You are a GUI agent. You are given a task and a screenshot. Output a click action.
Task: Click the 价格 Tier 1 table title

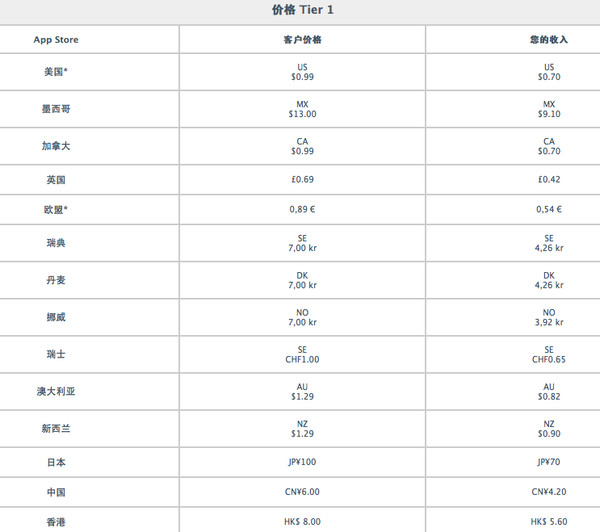point(302,10)
